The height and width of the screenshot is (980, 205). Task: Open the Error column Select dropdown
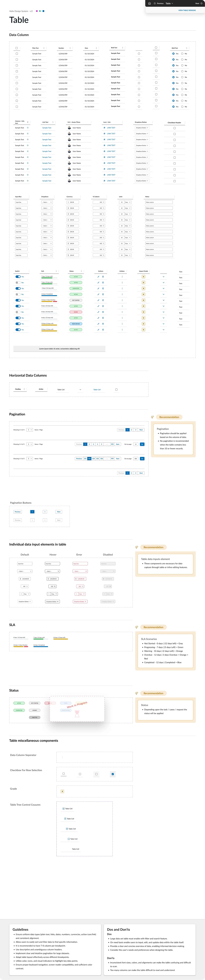tap(80, 571)
